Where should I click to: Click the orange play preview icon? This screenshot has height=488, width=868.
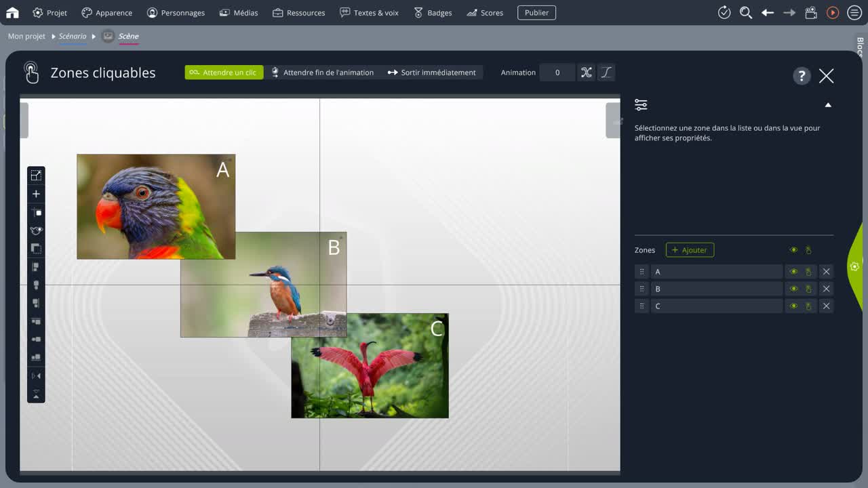pos(833,12)
